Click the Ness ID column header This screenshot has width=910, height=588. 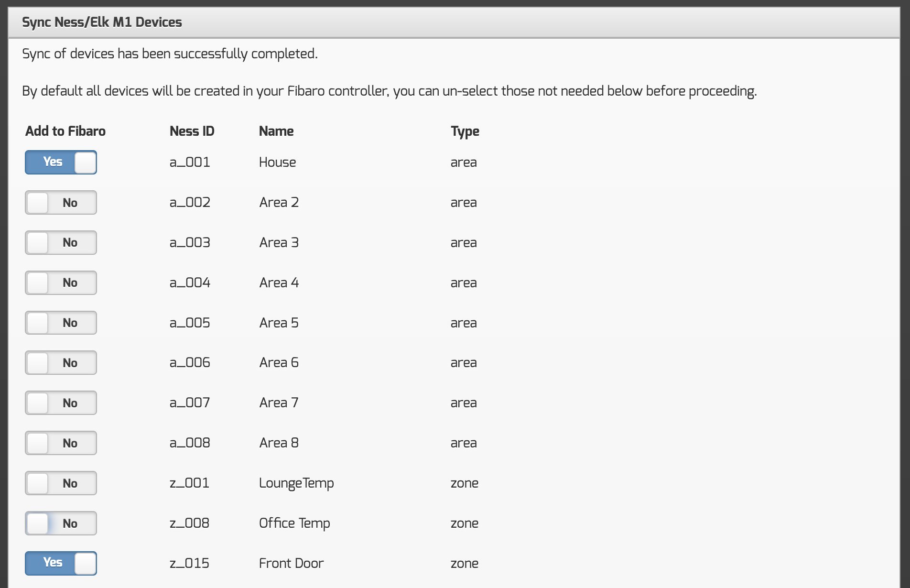192,131
